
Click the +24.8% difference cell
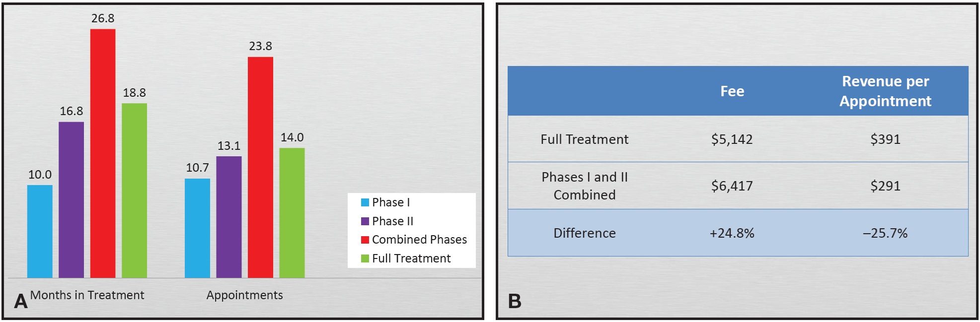click(x=732, y=233)
